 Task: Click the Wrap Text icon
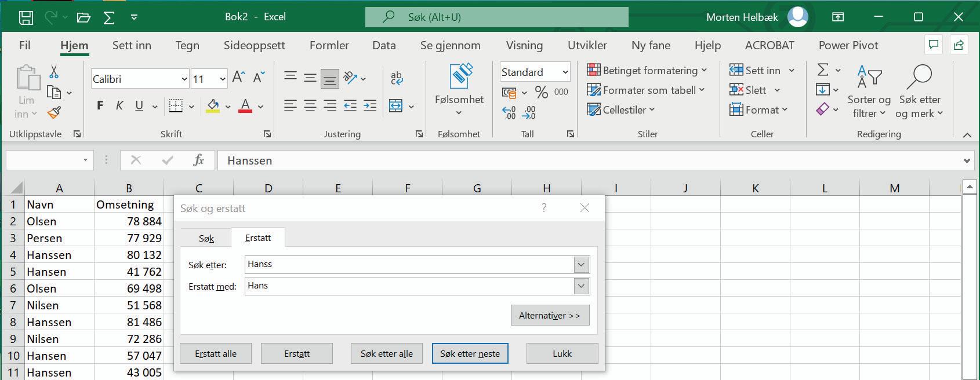point(397,78)
